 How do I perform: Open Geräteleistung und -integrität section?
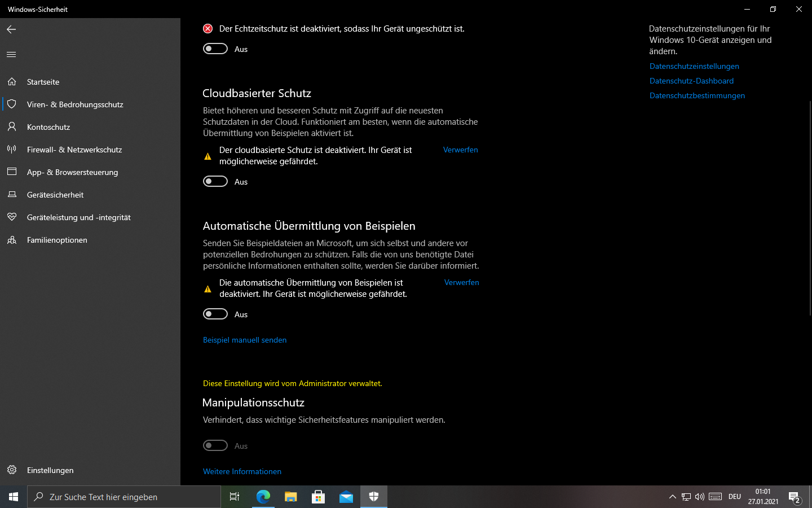pyautogui.click(x=90, y=217)
